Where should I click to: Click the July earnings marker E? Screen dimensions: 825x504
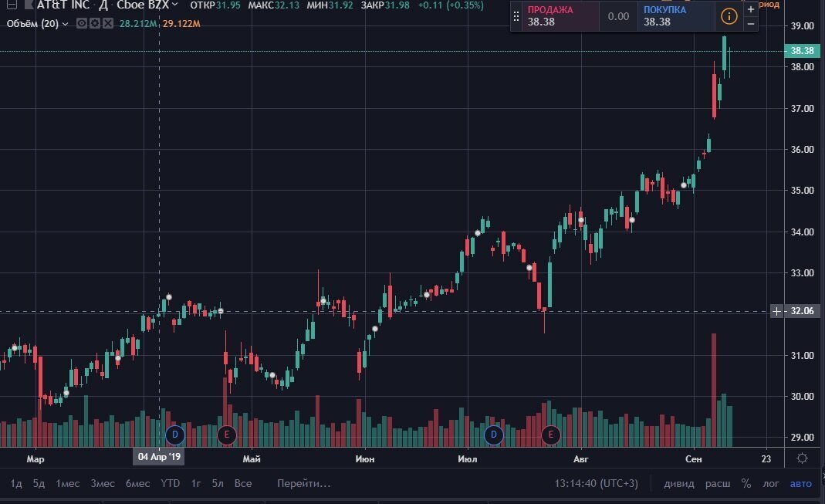click(551, 435)
